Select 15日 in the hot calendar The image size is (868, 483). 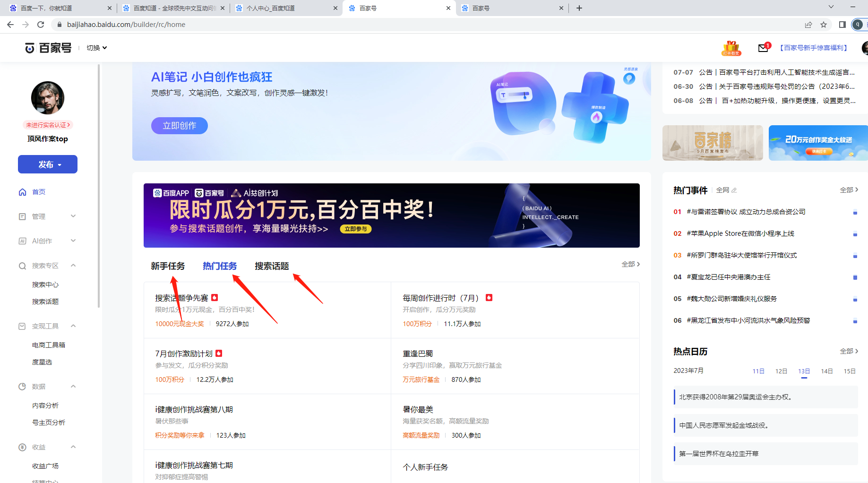click(x=850, y=371)
